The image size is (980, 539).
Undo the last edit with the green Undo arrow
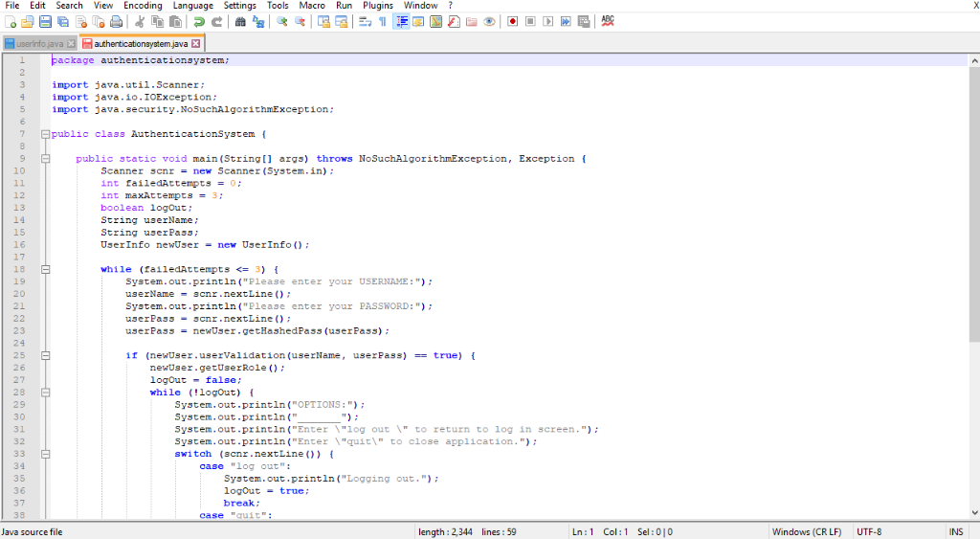pyautogui.click(x=199, y=22)
